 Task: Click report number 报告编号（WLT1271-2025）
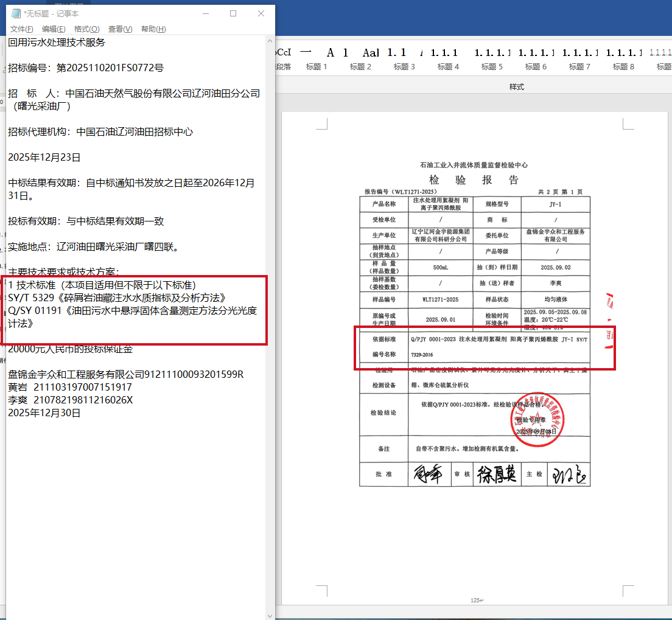pos(401,192)
